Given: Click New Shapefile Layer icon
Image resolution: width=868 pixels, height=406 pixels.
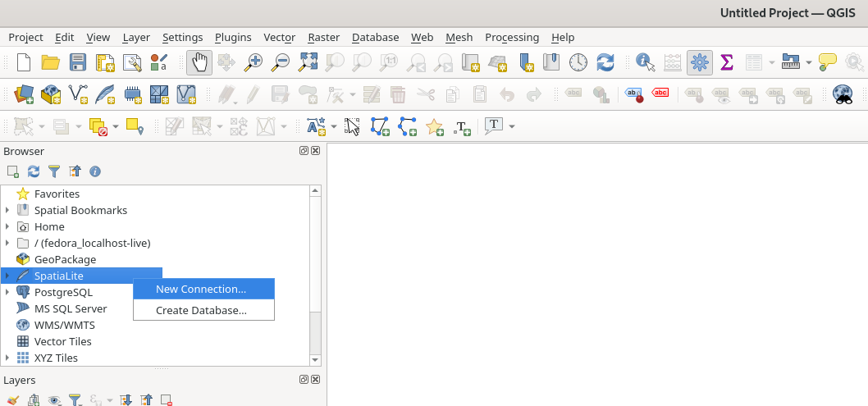Looking at the screenshot, I should pyautogui.click(x=78, y=94).
